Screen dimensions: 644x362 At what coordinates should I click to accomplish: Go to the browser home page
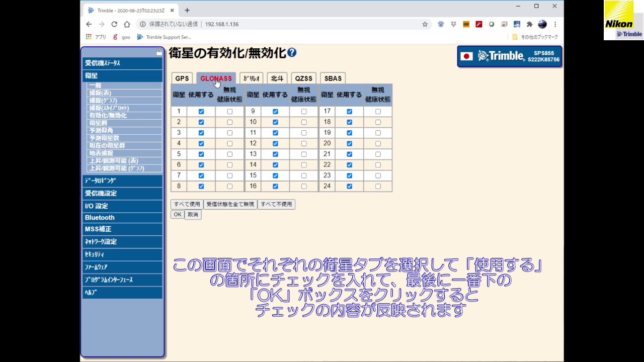[127, 24]
